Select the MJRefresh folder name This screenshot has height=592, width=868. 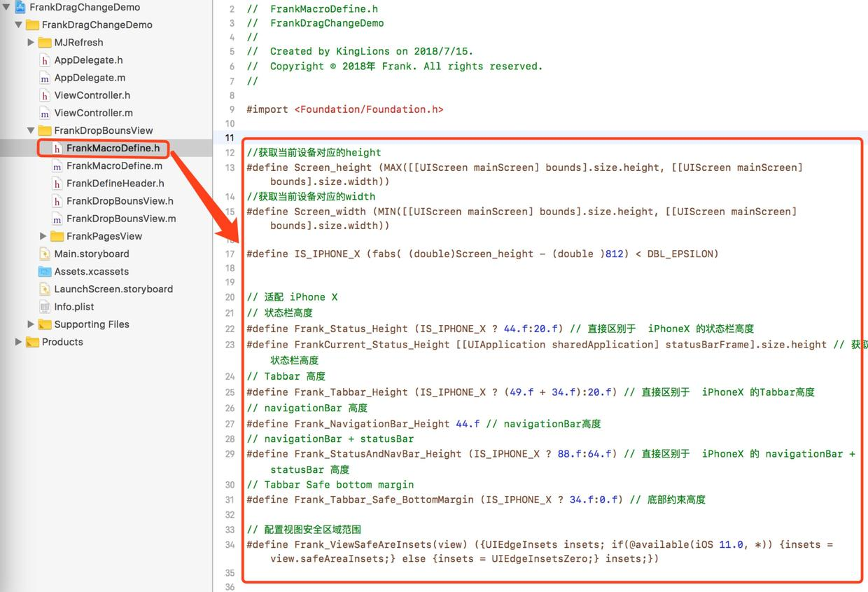pos(78,42)
